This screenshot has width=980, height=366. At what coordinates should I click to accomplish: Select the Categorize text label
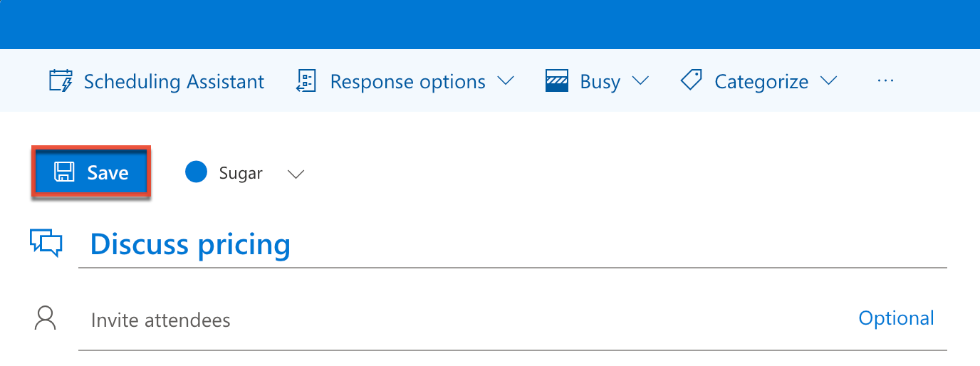(761, 82)
